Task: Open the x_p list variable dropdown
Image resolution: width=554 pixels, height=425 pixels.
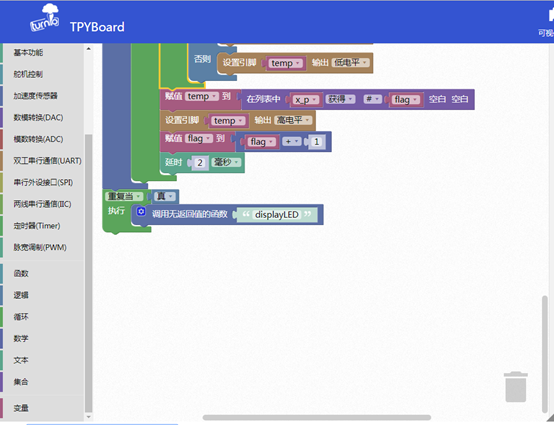Action: point(306,100)
